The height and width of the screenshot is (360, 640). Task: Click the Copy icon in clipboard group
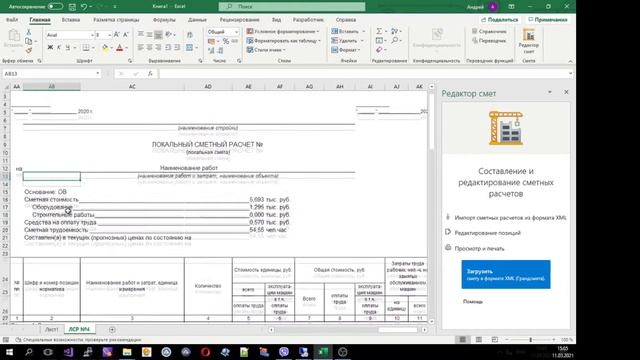(29, 41)
